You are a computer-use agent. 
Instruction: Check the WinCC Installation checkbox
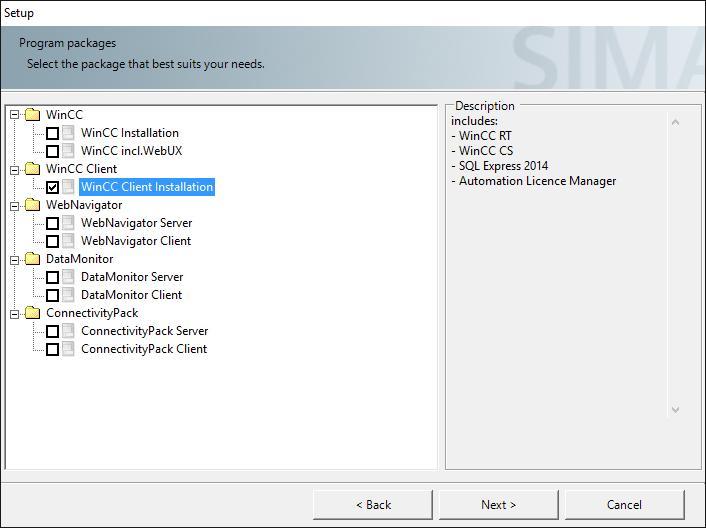pos(53,133)
